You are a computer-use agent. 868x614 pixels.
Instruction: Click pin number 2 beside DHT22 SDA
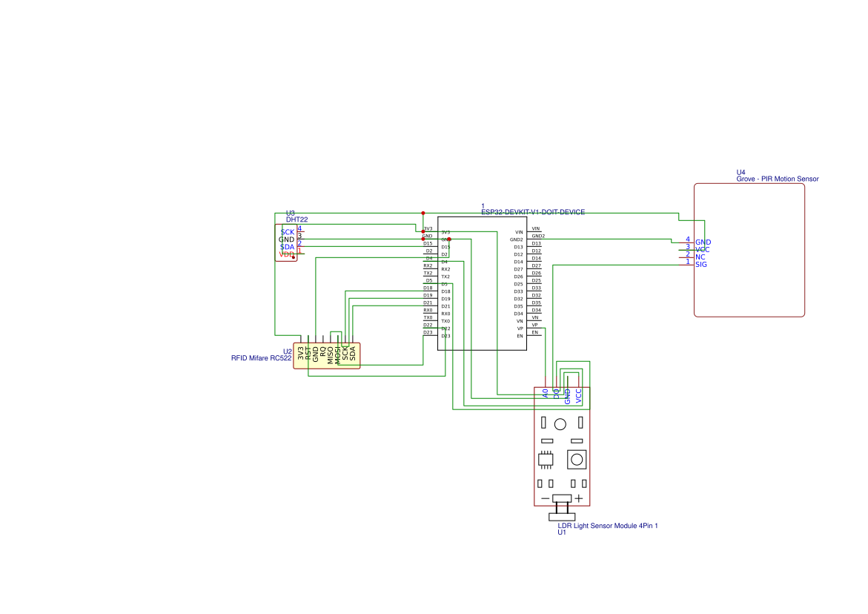(300, 243)
